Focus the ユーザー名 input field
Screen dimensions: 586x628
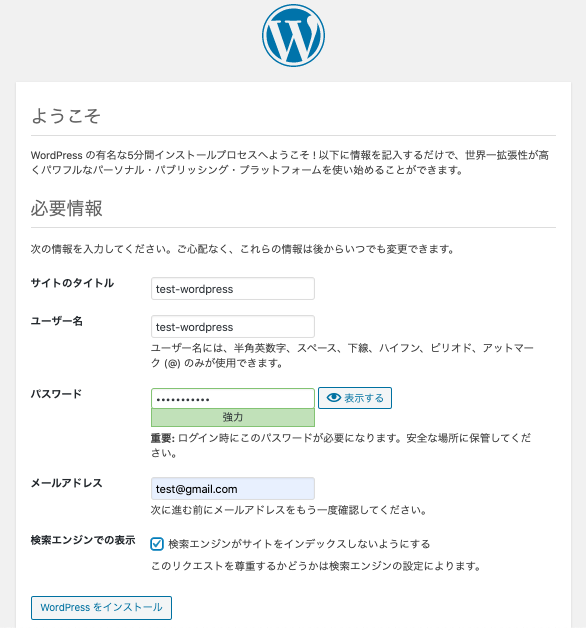click(x=233, y=326)
